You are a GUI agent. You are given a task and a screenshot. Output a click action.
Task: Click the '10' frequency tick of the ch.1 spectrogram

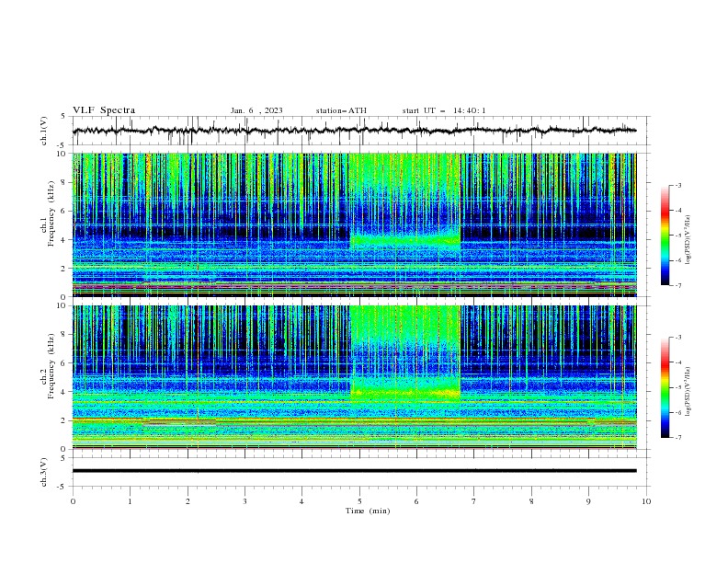click(63, 154)
